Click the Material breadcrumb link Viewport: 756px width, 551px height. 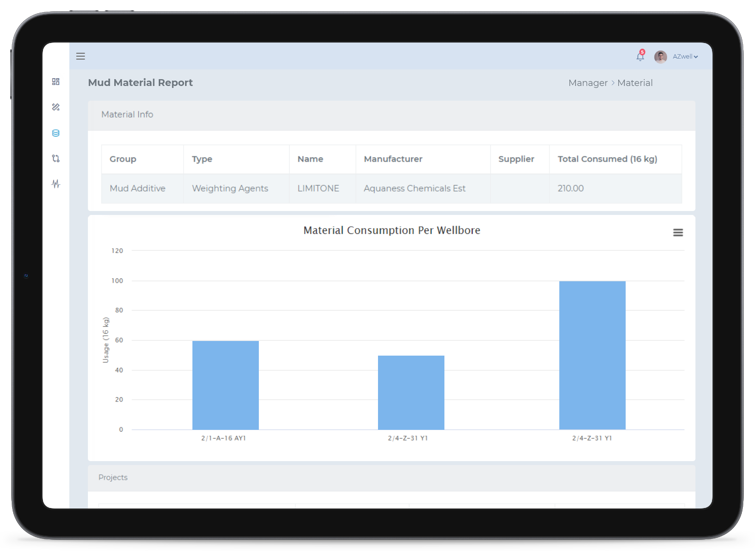point(634,83)
